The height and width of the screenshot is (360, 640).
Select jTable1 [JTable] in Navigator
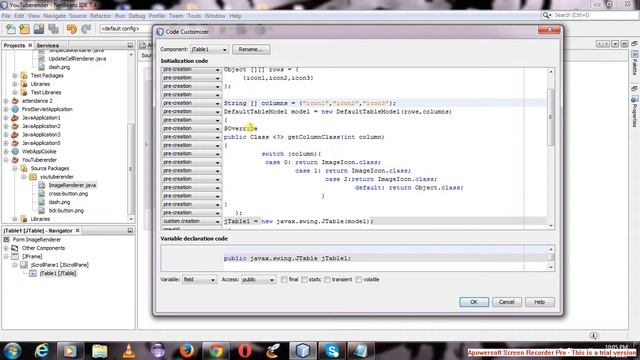pos(58,273)
